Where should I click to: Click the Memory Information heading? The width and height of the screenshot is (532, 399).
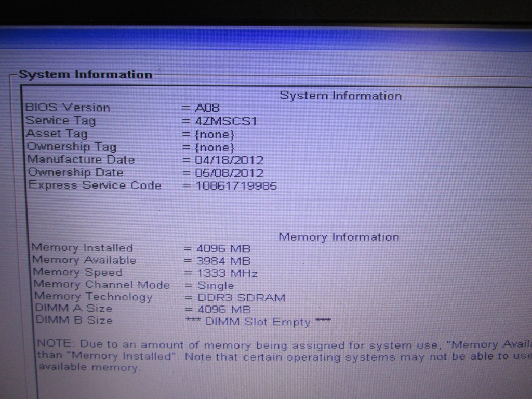(x=339, y=237)
